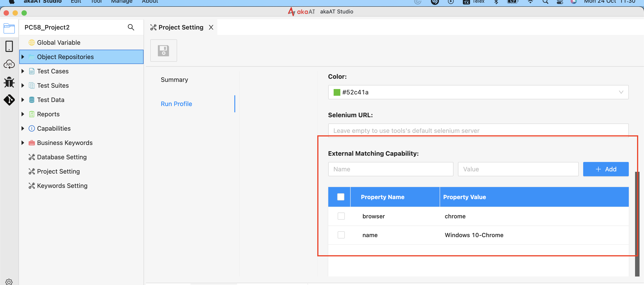Search the PC58_Project2 project tree

(x=131, y=27)
